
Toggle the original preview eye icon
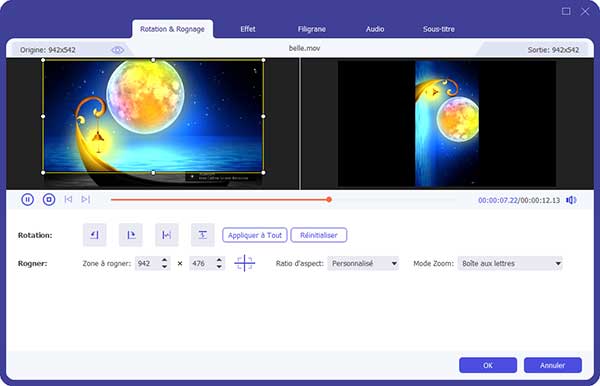pos(117,50)
